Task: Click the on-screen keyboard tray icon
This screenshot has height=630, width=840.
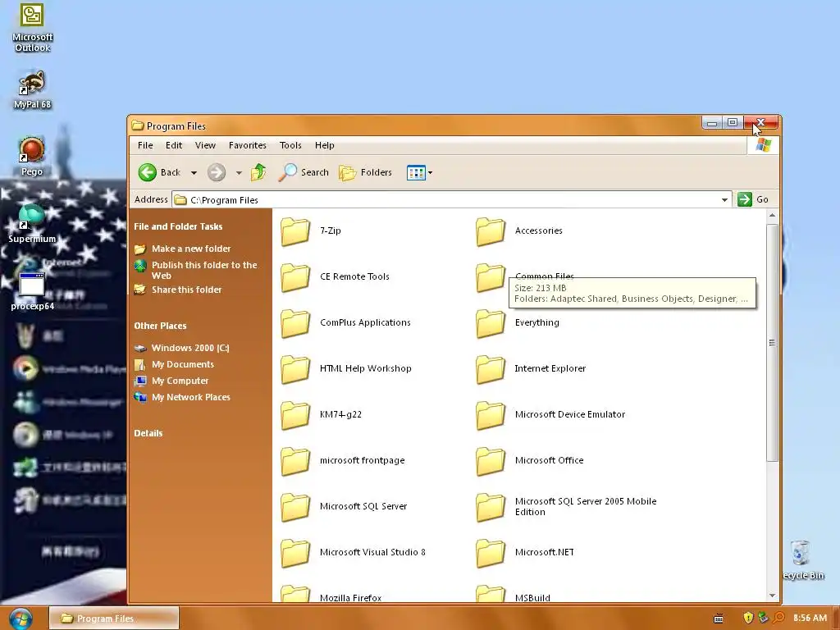Action: point(719,619)
